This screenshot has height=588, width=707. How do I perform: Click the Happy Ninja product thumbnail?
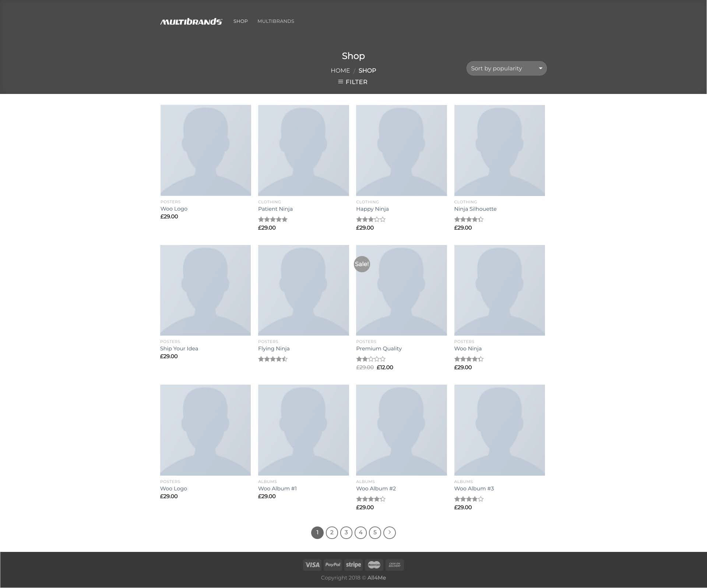(x=401, y=150)
